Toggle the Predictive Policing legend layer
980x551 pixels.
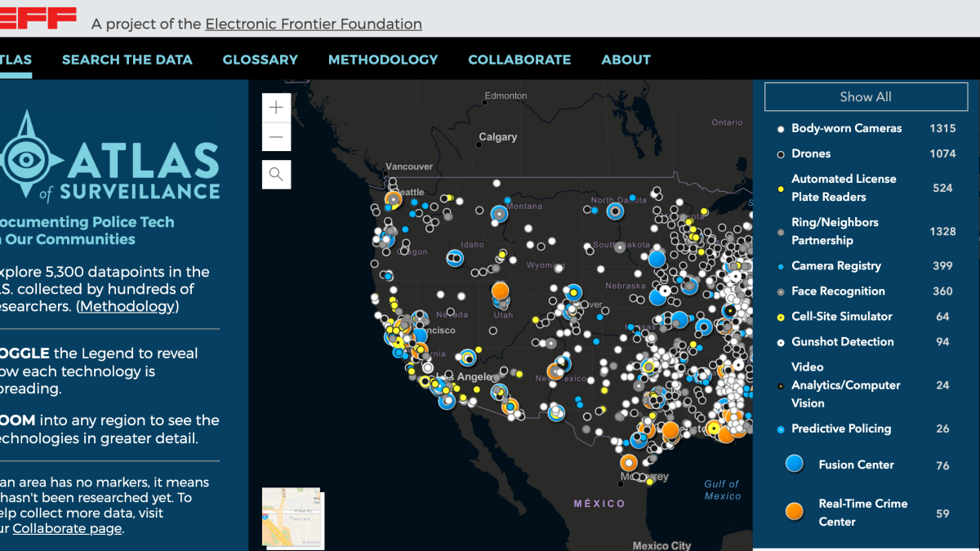coord(840,429)
